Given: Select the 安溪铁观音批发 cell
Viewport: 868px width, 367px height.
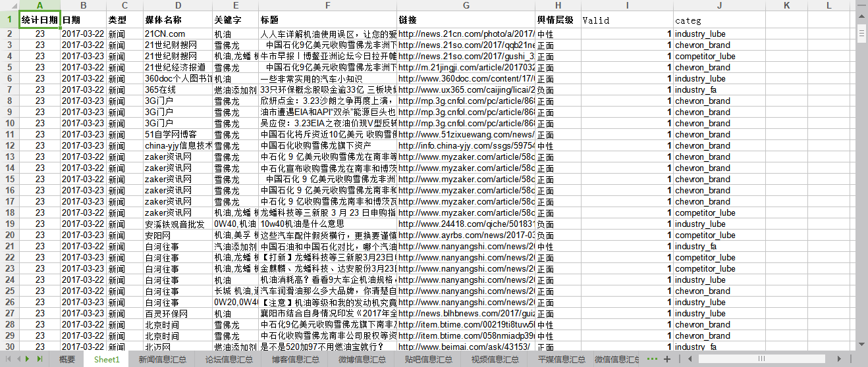Looking at the screenshot, I should pos(178,224).
